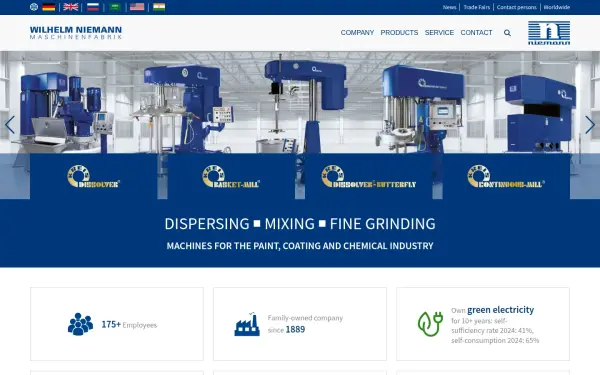Open the Worldwide link

tap(557, 7)
